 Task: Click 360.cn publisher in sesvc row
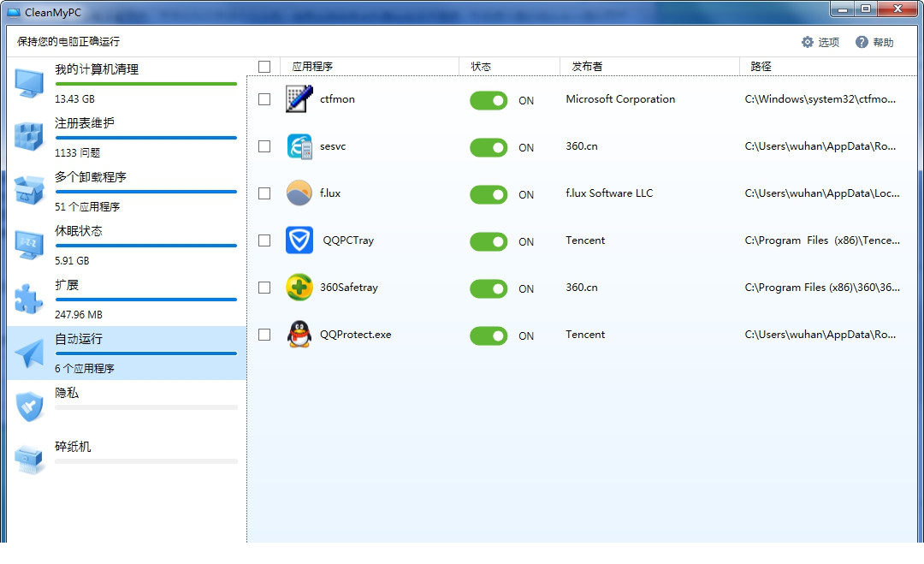tap(582, 146)
